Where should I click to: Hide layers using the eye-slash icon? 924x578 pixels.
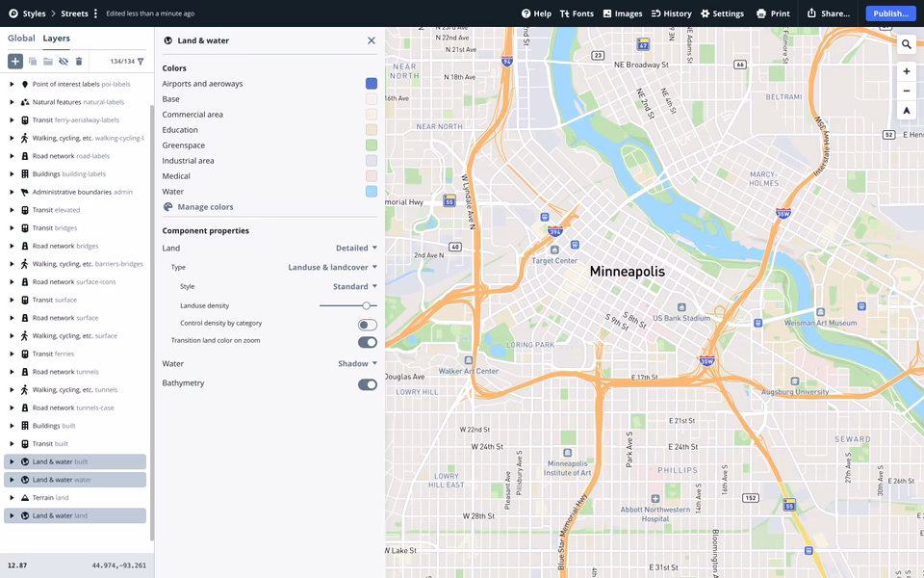64,61
